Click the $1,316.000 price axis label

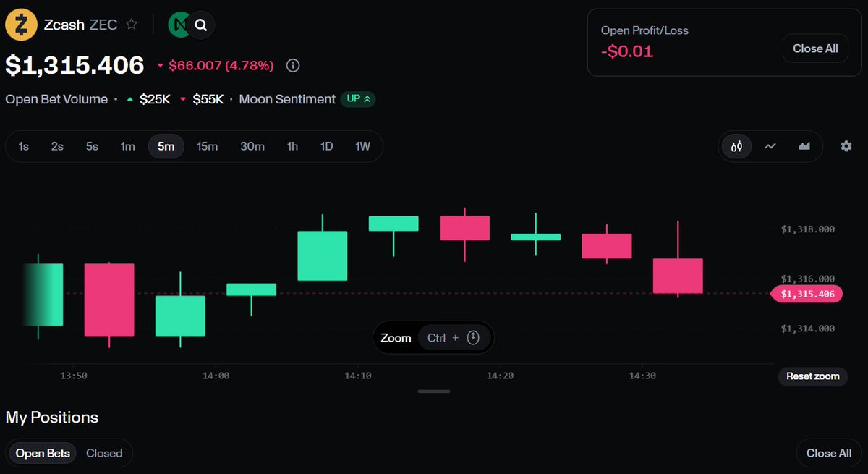808,279
